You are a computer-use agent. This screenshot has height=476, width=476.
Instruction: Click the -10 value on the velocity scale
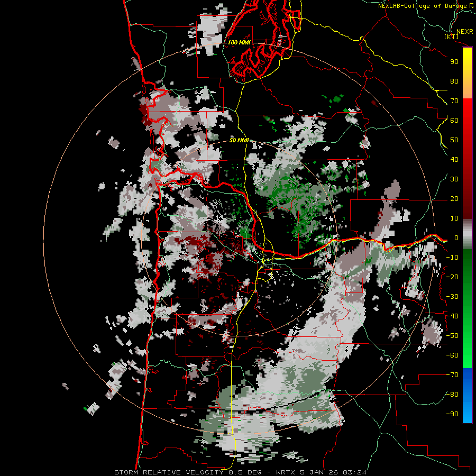click(x=452, y=258)
